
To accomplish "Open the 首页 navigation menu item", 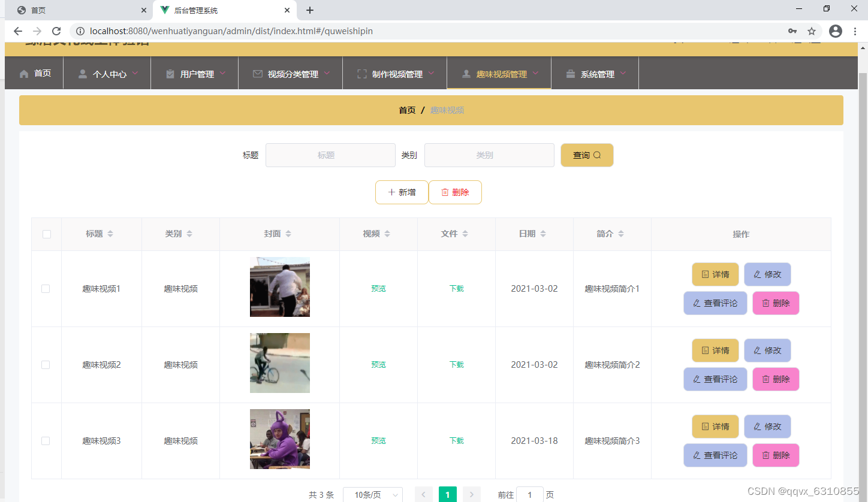I will click(35, 73).
